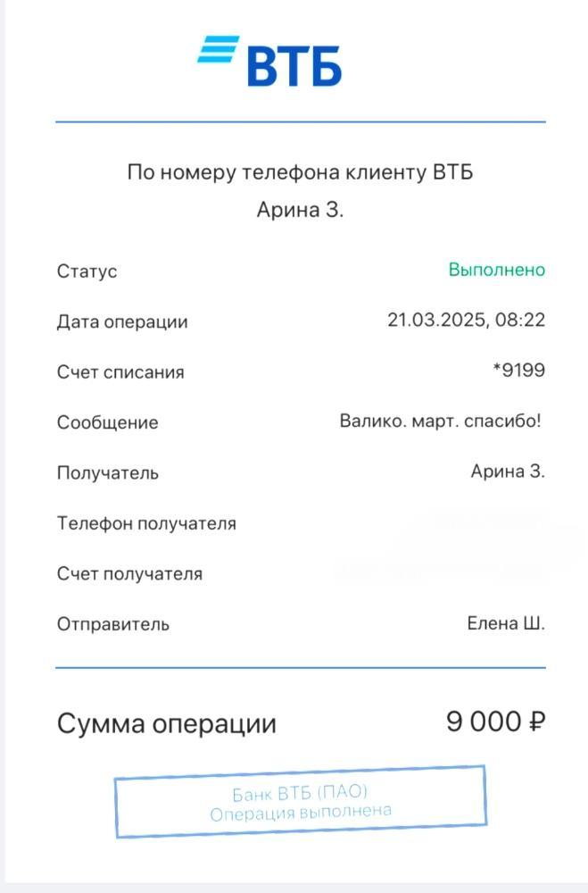
Task: Click the blurred recipient phone field
Action: [x=472, y=522]
